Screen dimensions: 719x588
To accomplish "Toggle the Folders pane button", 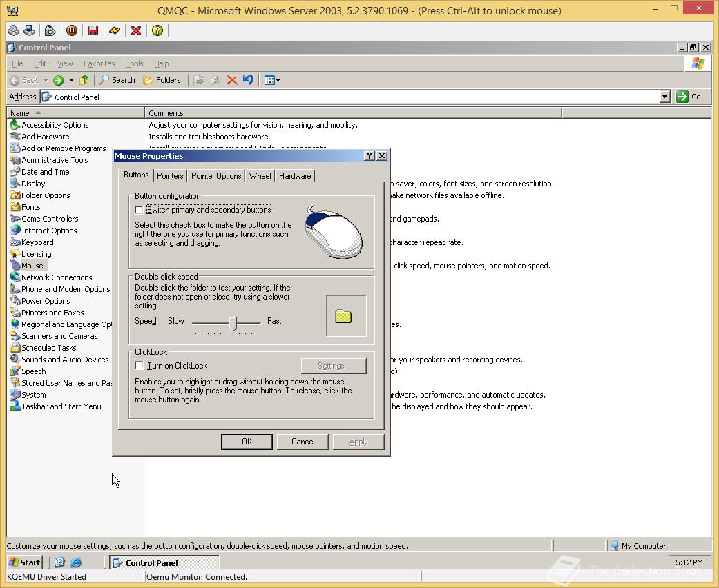I will pyautogui.click(x=162, y=80).
